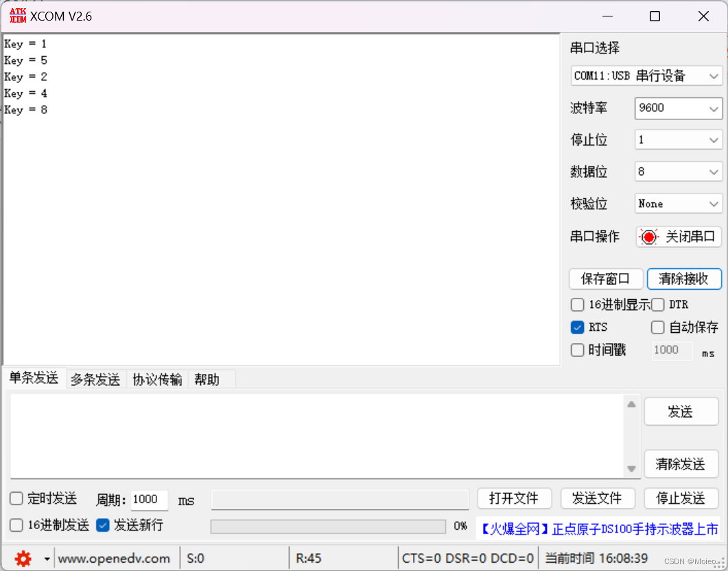The height and width of the screenshot is (571, 728).
Task: Enable the 时间戳 timestamp checkbox
Action: click(577, 350)
